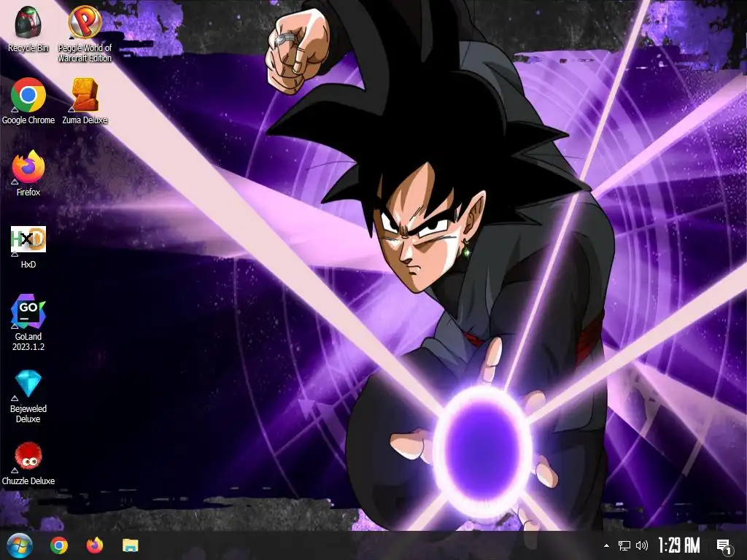Click Chrome pinned on the taskbar
Screen dimensions: 747x560
tap(58, 545)
